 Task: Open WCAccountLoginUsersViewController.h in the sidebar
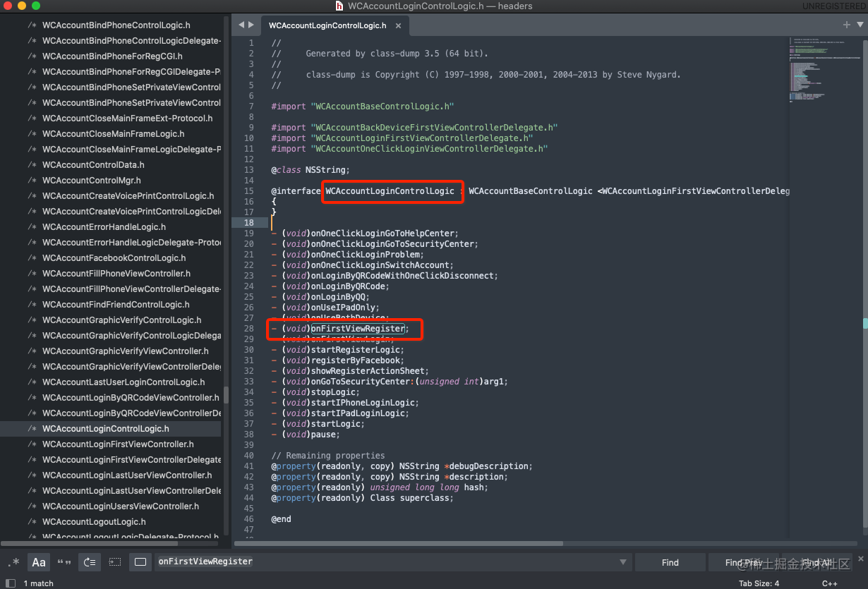pyautogui.click(x=121, y=506)
